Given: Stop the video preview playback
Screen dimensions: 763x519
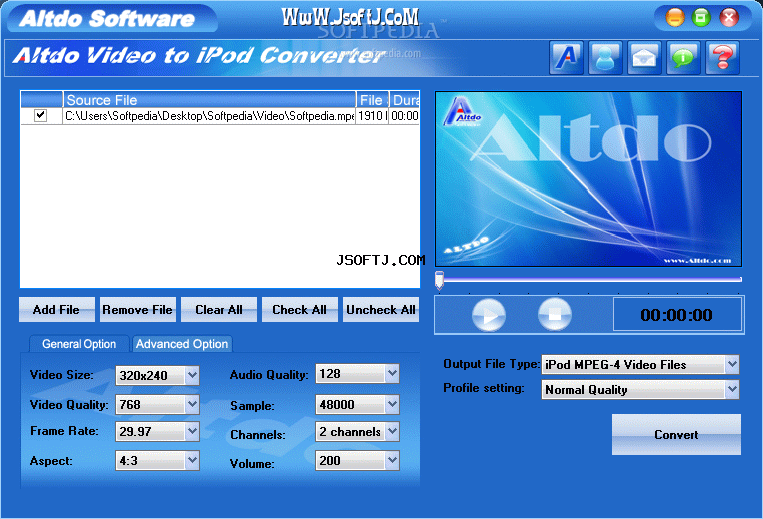Looking at the screenshot, I should pyautogui.click(x=555, y=315).
